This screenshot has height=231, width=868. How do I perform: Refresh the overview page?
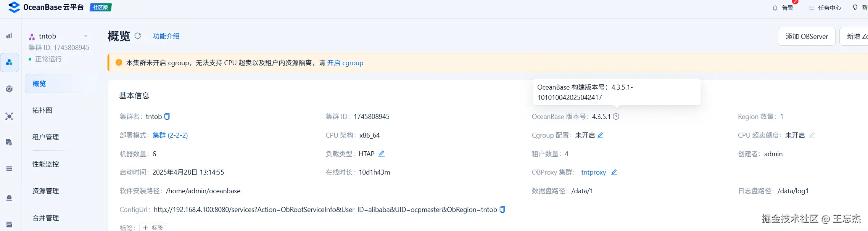pyautogui.click(x=138, y=36)
